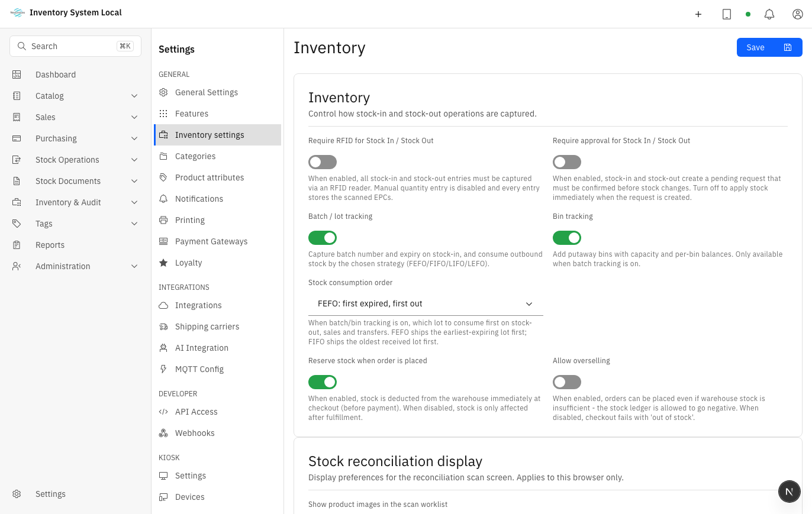Open MQTT Config settings

point(217,369)
